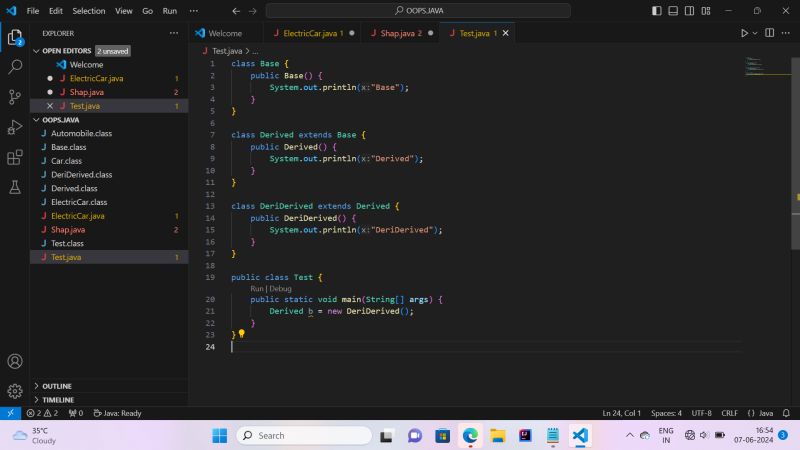The width and height of the screenshot is (800, 450).
Task: Click the Java: Ready status item
Action: 117,413
